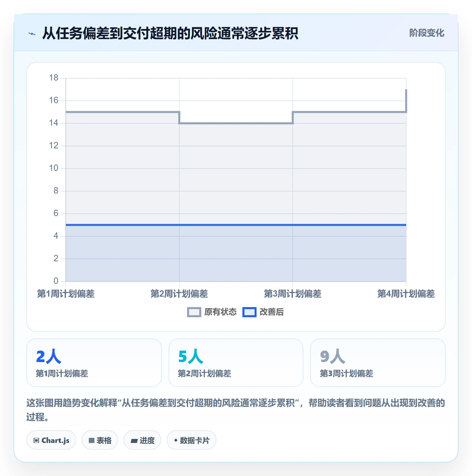The height and width of the screenshot is (476, 472).
Task: Select the 表格 tag label
Action: coord(104,440)
